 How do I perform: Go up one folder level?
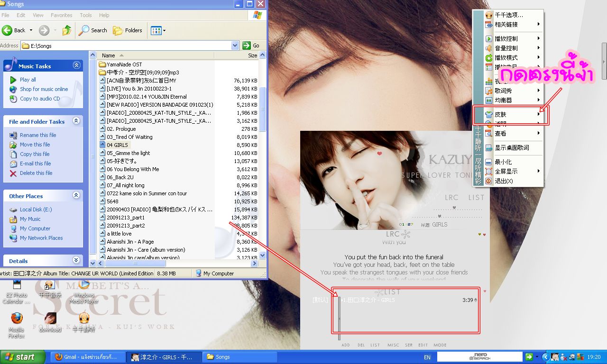[67, 30]
